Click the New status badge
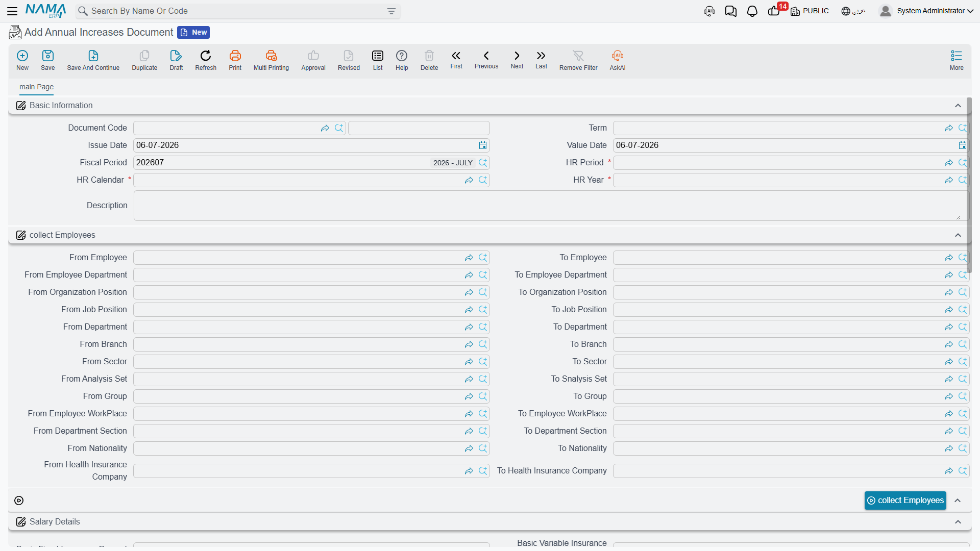 [193, 32]
